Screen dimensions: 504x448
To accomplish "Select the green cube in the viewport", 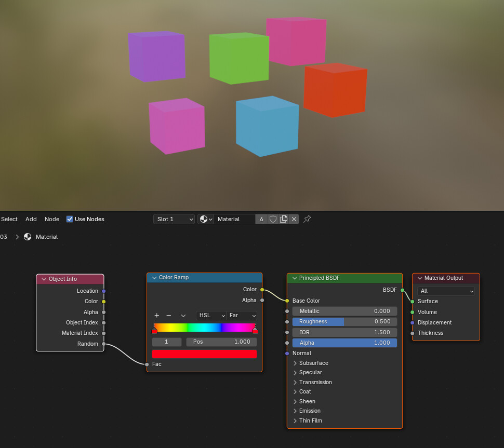I will [x=239, y=58].
